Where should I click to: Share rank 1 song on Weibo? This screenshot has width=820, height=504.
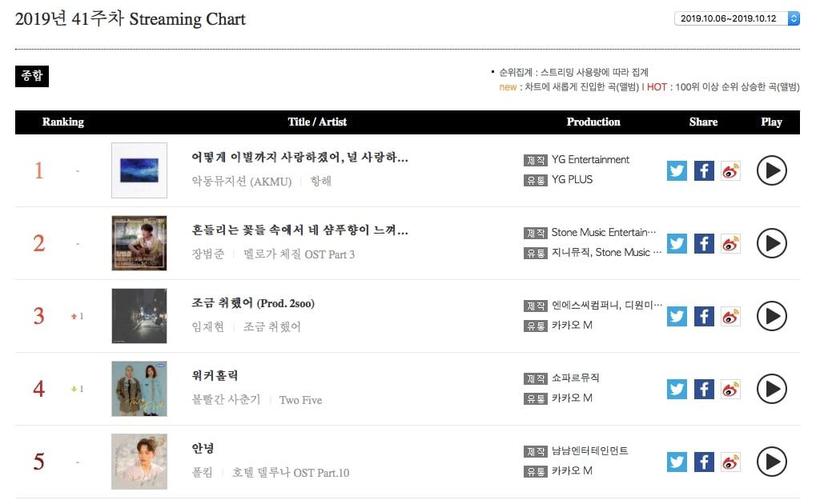(x=730, y=170)
